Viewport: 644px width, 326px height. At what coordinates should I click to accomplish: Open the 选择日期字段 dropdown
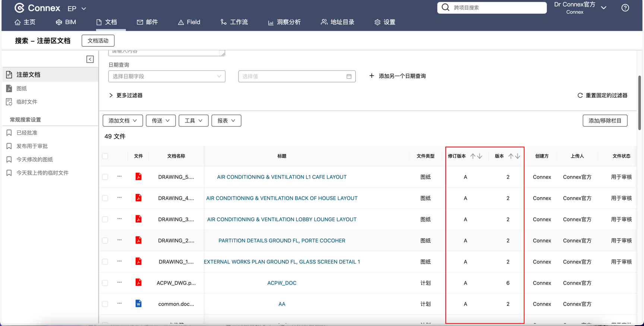click(167, 76)
